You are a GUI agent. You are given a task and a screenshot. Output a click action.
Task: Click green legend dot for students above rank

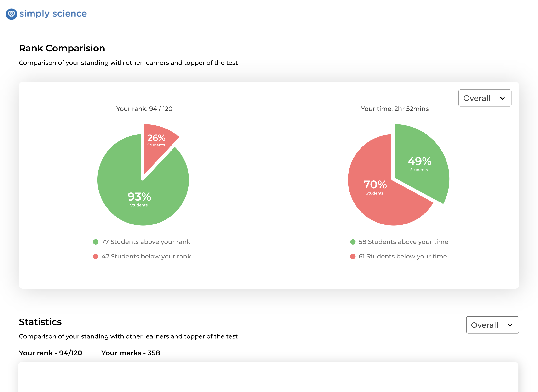coord(96,242)
